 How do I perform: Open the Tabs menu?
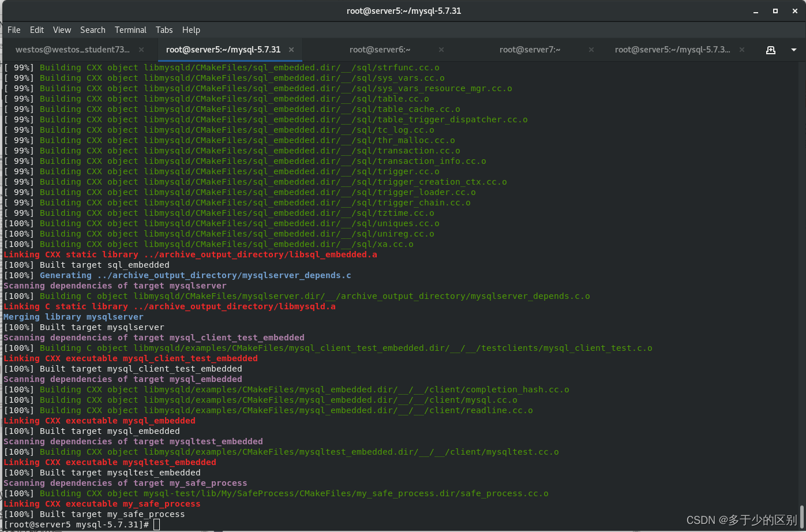click(x=164, y=30)
